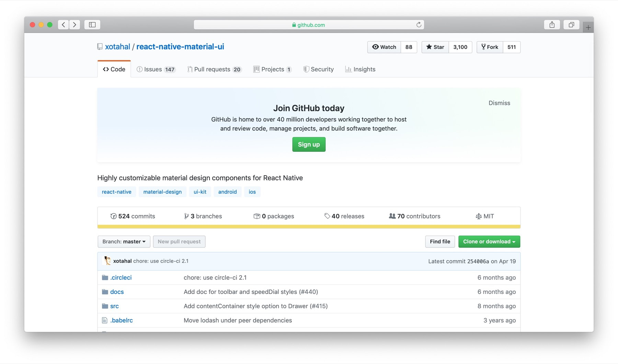Open the 40 releases link

click(x=344, y=216)
